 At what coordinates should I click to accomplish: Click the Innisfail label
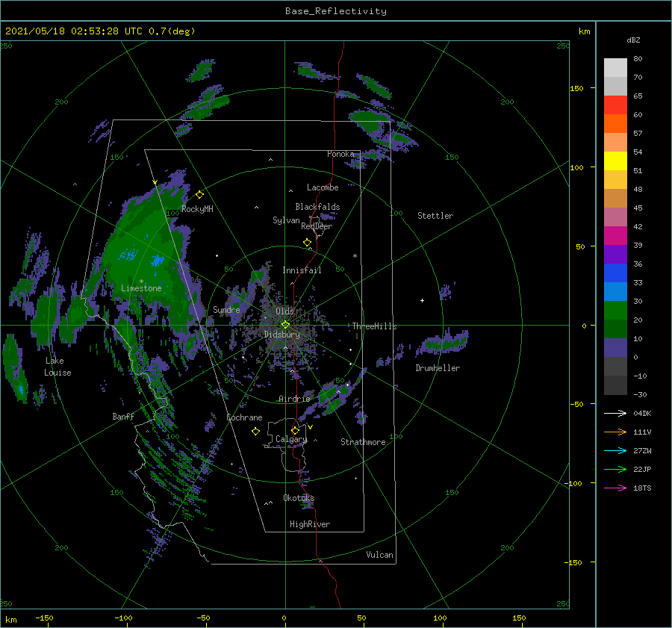302,270
